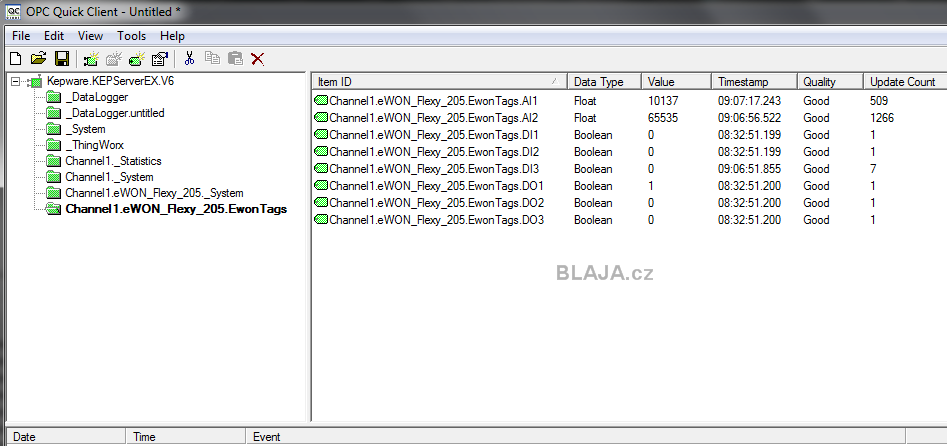
Task: Open the Tools menu
Action: pyautogui.click(x=132, y=36)
